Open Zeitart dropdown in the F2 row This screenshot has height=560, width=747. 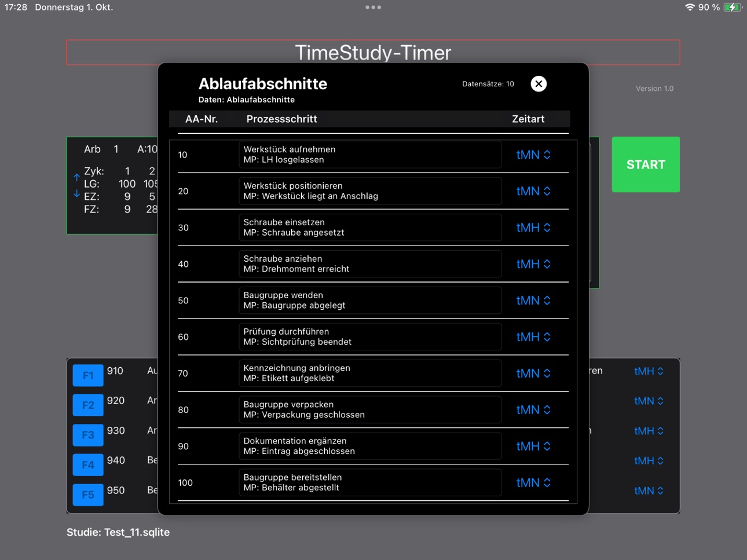click(649, 401)
